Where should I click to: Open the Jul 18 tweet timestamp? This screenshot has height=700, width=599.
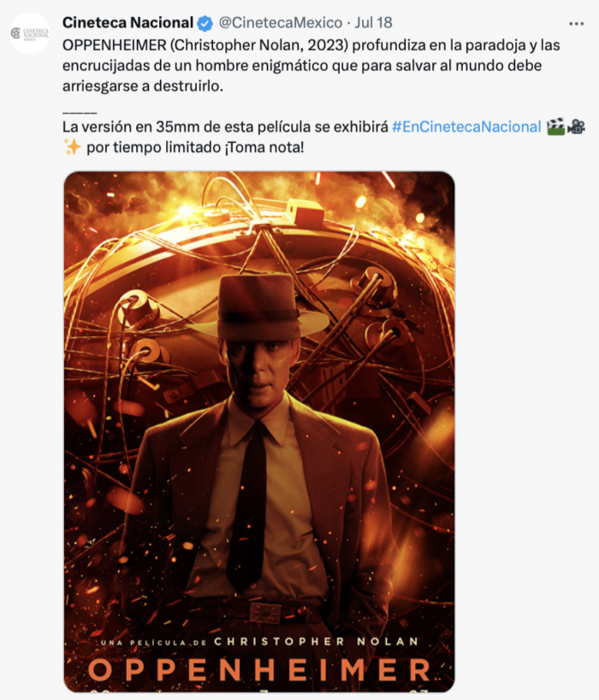click(374, 23)
